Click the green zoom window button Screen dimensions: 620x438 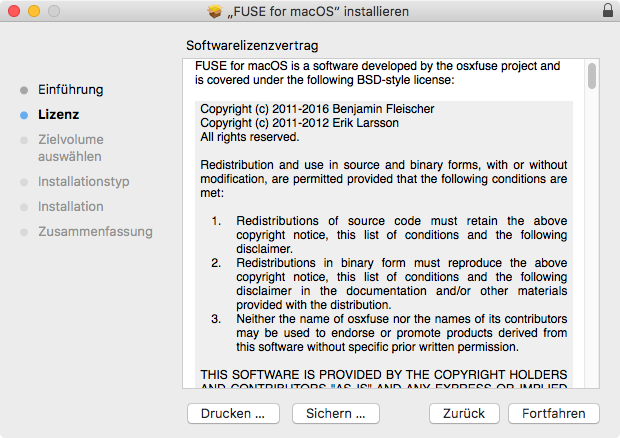click(x=53, y=11)
